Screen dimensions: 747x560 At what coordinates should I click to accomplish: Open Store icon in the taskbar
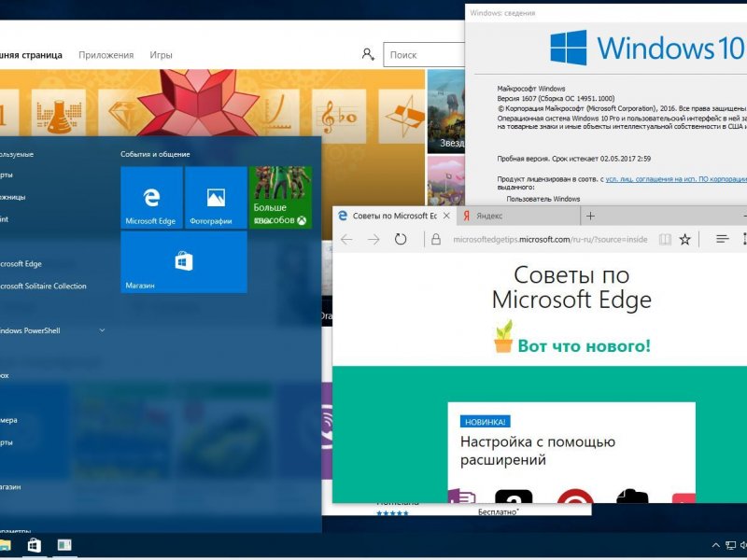click(35, 545)
